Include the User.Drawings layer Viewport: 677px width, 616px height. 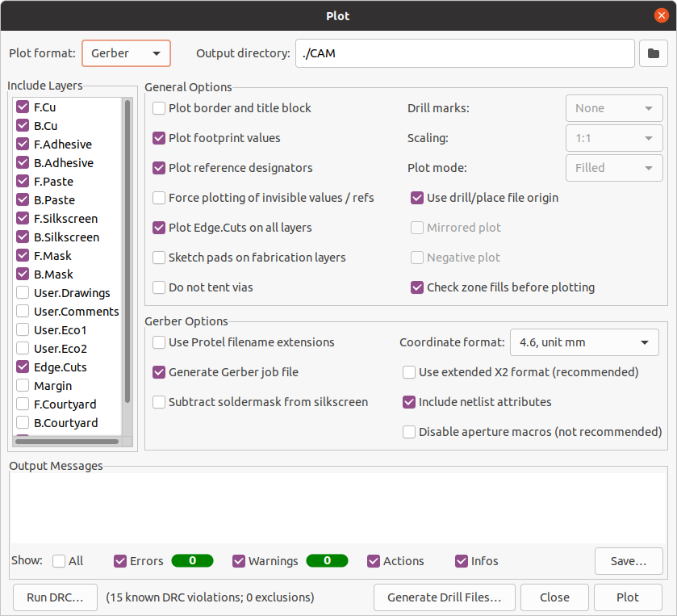[x=23, y=293]
